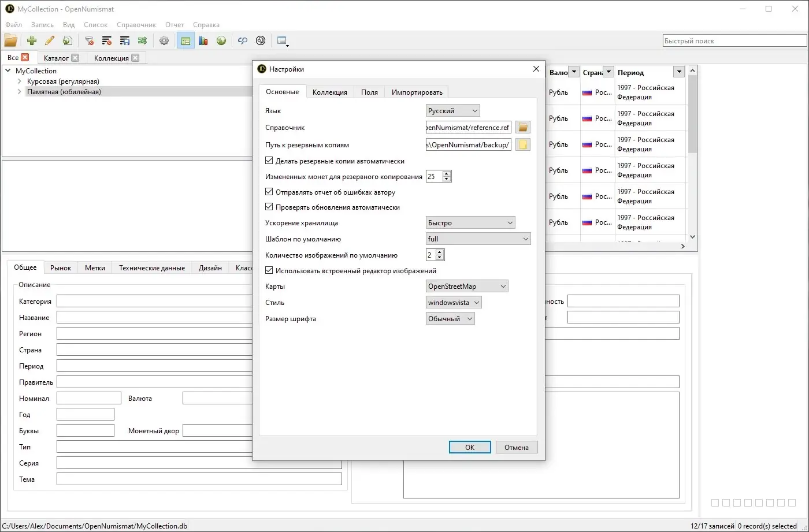The width and height of the screenshot is (809, 532).
Task: Click the blue chain-link toolbar icon
Action: (243, 40)
